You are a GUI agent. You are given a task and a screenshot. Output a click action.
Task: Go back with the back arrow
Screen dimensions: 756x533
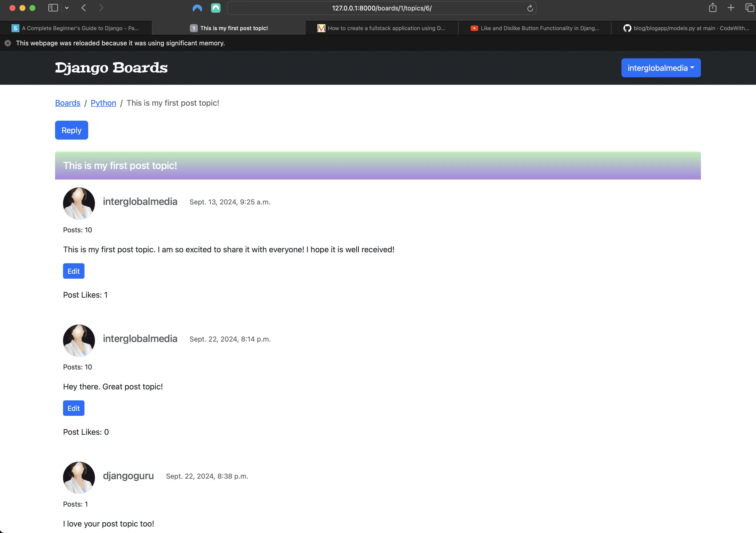[x=84, y=8]
